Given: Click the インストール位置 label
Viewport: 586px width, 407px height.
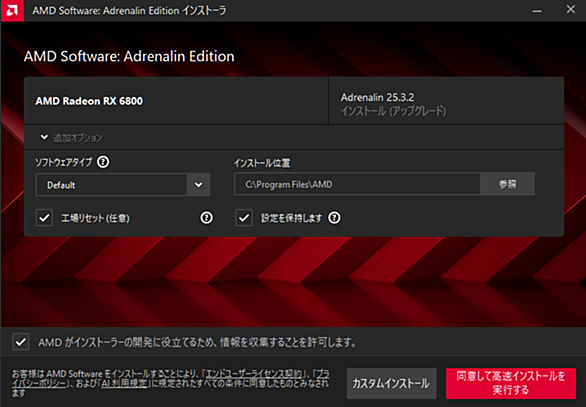Looking at the screenshot, I should coord(262,163).
